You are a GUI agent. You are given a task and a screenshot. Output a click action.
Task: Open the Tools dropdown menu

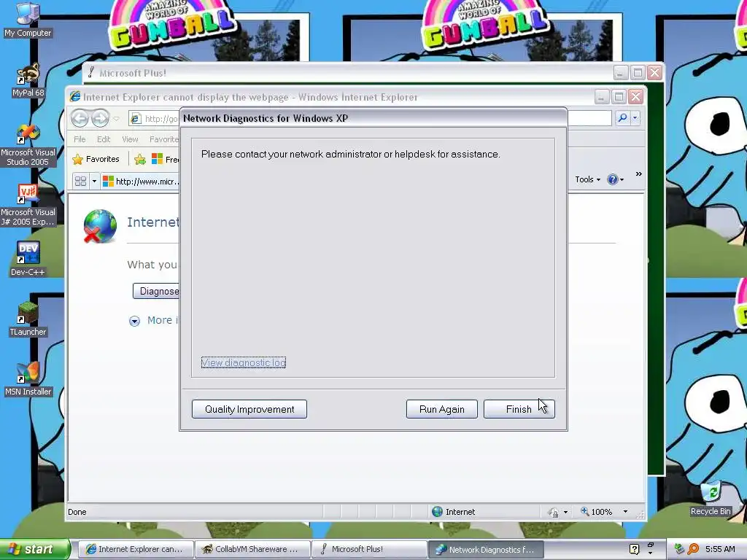pos(587,179)
